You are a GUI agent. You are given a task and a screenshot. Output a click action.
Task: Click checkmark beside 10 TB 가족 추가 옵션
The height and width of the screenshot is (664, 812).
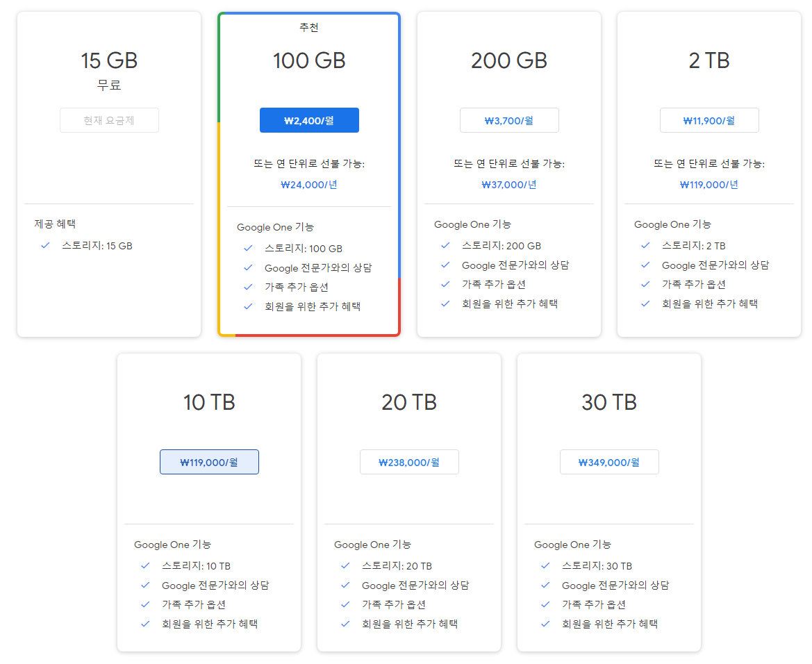coord(145,604)
